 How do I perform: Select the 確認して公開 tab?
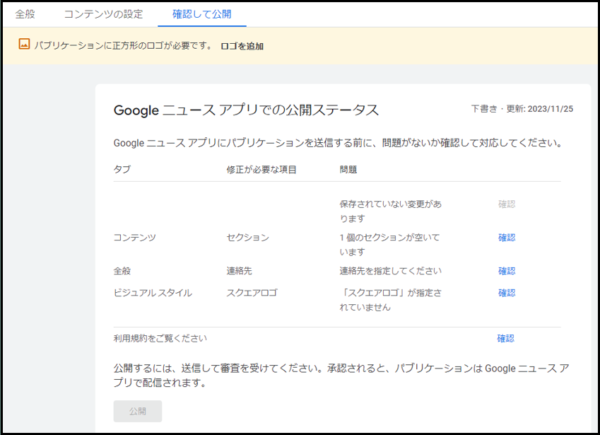(202, 14)
